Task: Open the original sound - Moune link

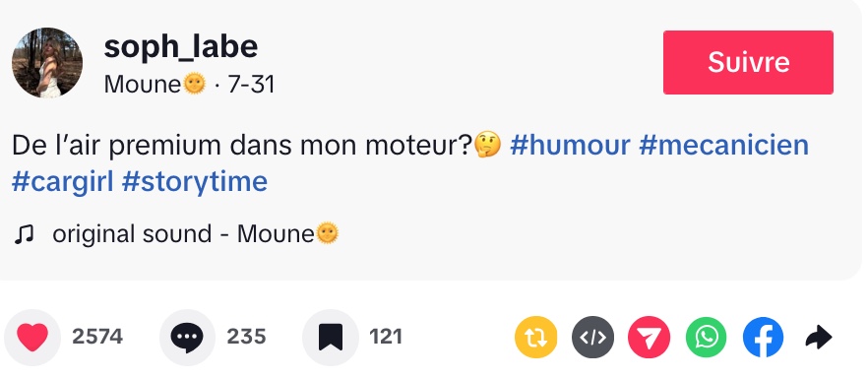Action: tap(196, 234)
